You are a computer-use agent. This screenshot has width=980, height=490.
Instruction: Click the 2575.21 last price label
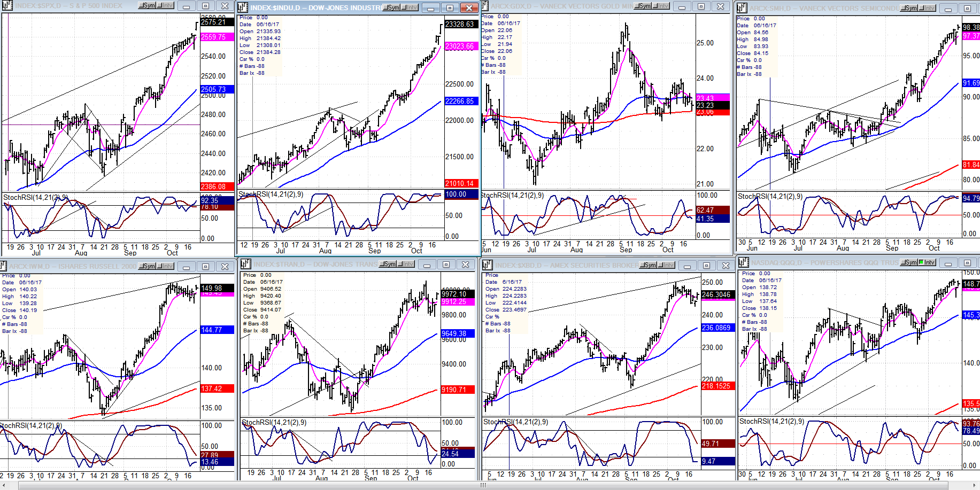click(x=217, y=22)
